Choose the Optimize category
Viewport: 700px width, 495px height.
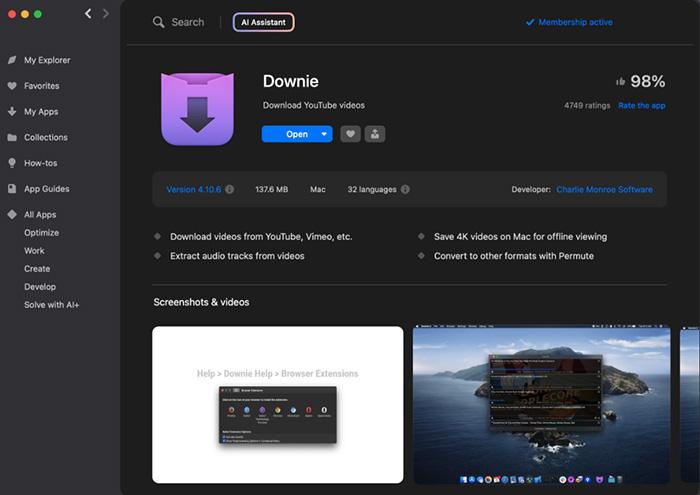click(42, 233)
